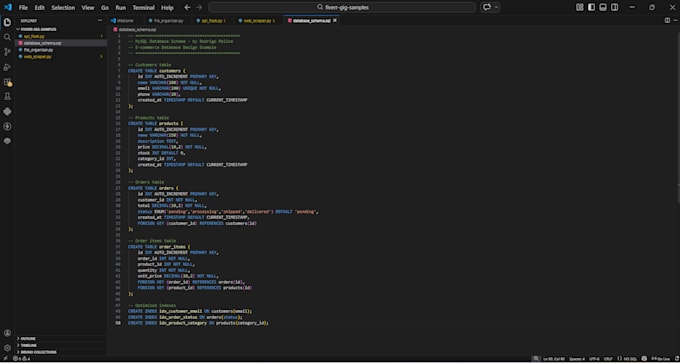680x363 pixels.
Task: Change encoding via UTF-8 indicator
Action: pos(595,359)
